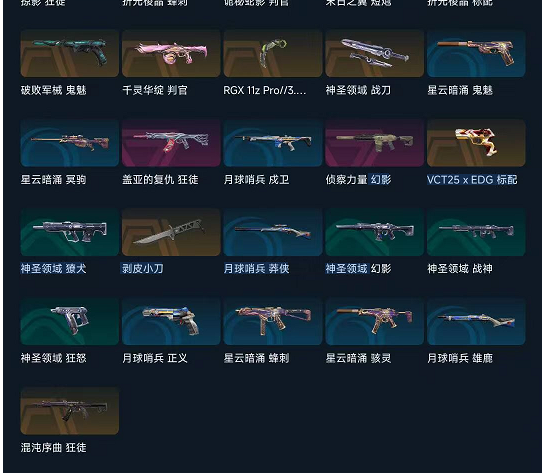Open the 侦察力量 幻影 rifle image
Image resolution: width=542 pixels, height=473 pixels.
tap(374, 143)
